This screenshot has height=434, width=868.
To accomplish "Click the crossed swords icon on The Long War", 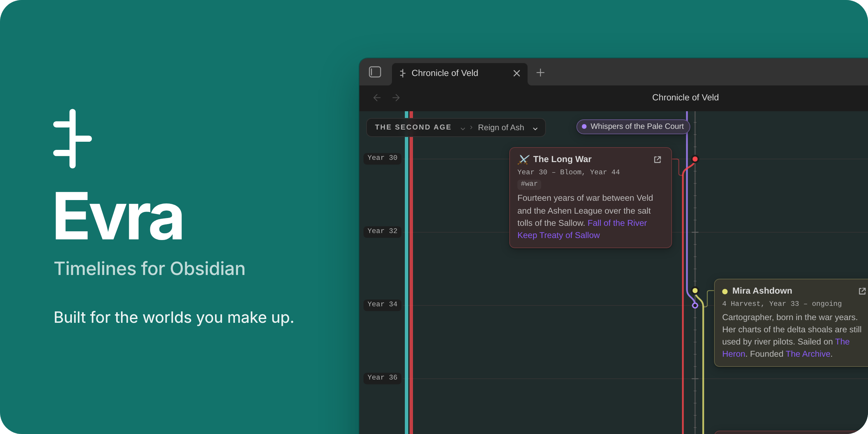I will (x=524, y=159).
